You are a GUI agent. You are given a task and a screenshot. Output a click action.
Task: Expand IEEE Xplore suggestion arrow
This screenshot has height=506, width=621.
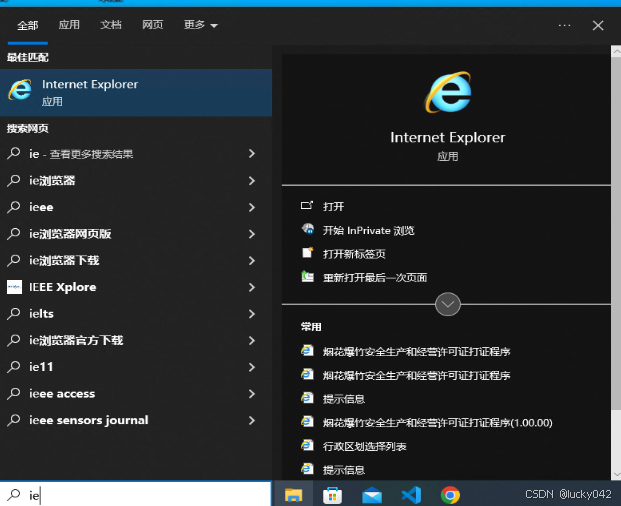(252, 287)
